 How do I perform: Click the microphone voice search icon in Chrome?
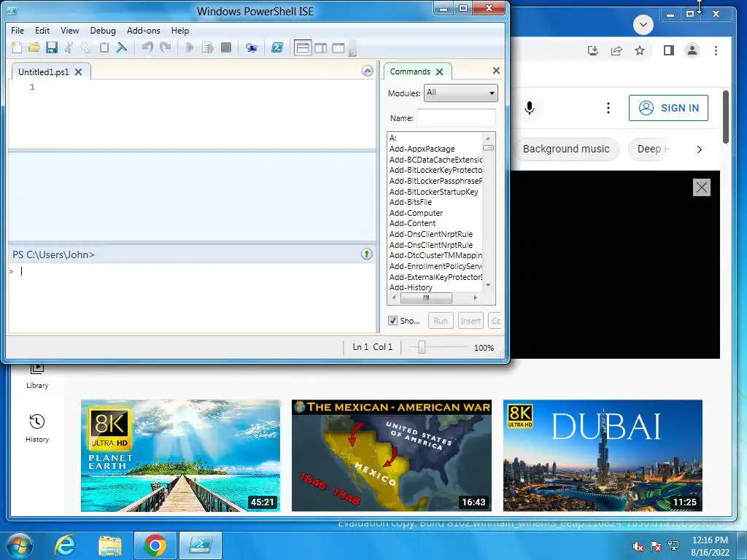(x=530, y=108)
